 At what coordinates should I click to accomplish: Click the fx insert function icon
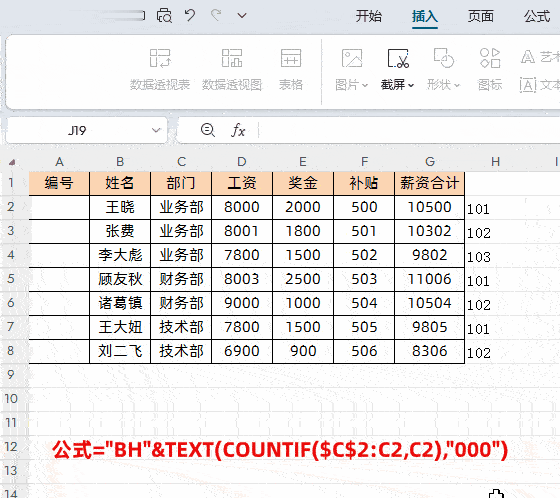pos(238,130)
